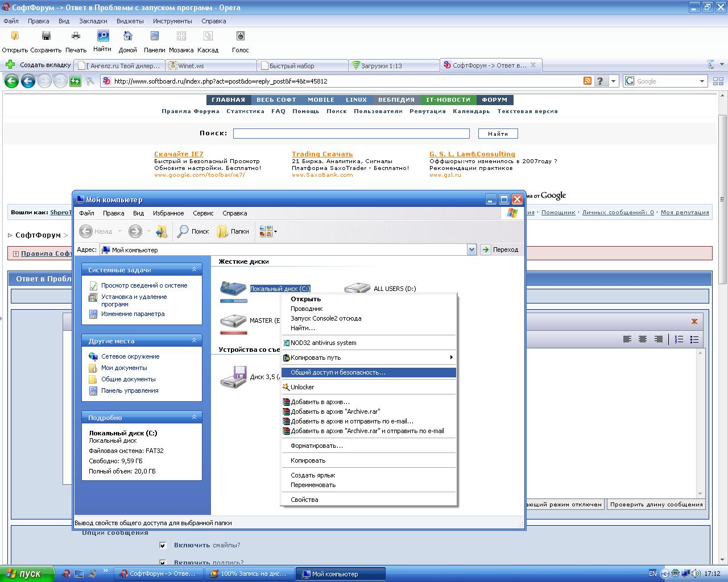Click Opera Home (Домой) icon
The height and width of the screenshot is (582, 728).
click(128, 36)
